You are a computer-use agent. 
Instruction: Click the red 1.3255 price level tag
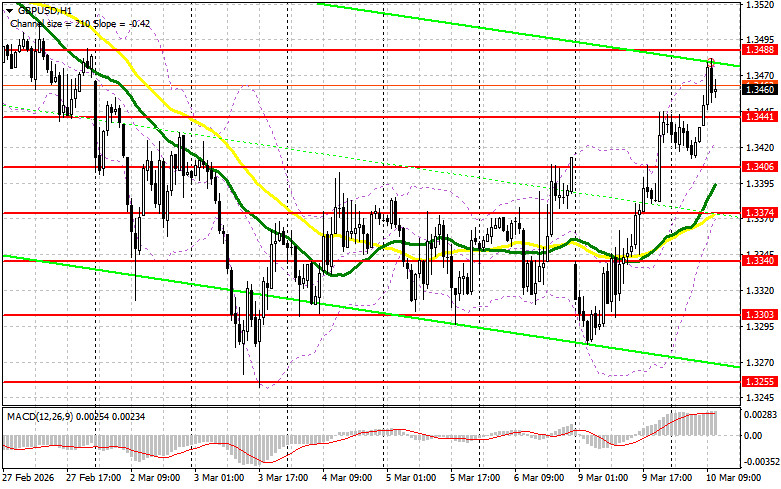click(757, 382)
